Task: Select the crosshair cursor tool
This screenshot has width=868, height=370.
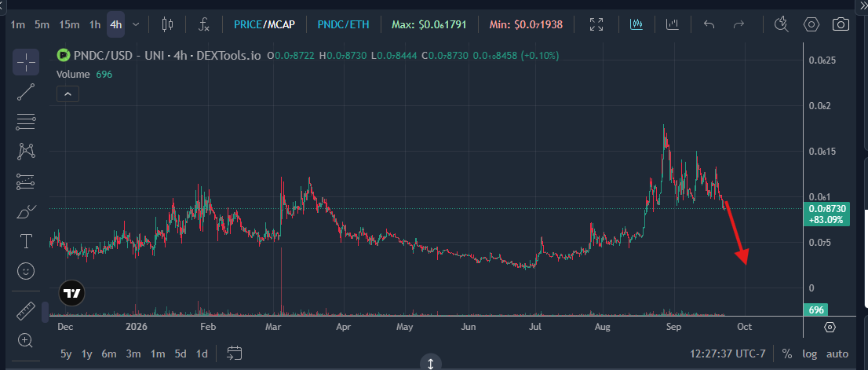Action: 26,62
